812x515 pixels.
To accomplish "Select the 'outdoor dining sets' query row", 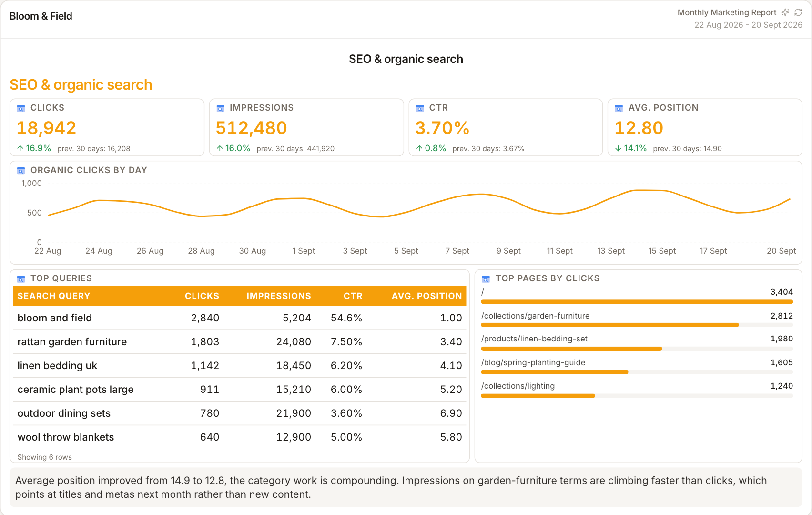I will click(x=240, y=413).
